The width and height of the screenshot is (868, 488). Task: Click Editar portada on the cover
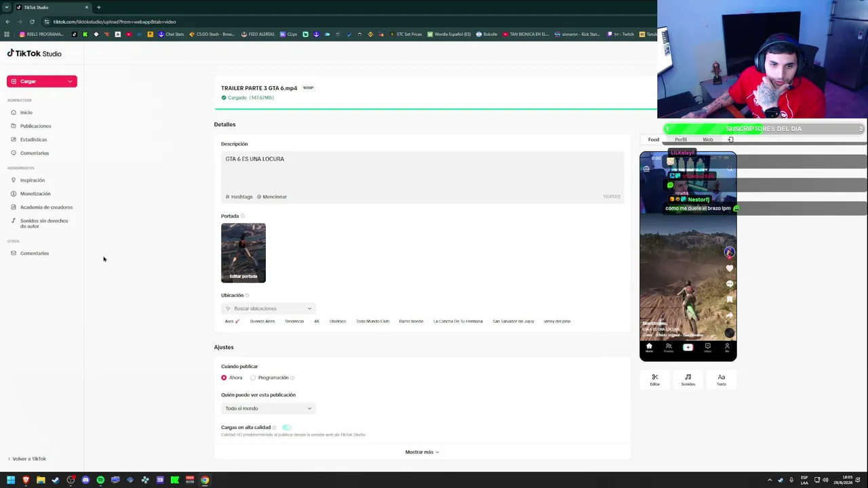click(243, 277)
